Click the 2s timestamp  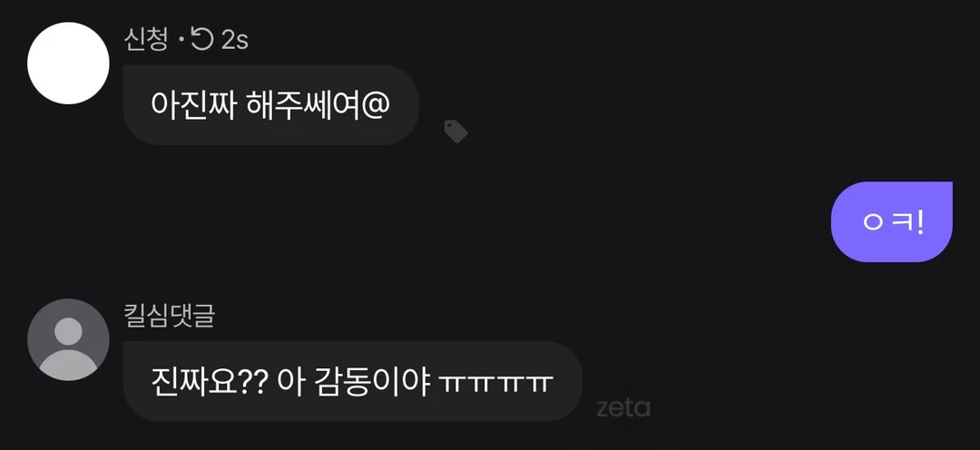click(235, 41)
